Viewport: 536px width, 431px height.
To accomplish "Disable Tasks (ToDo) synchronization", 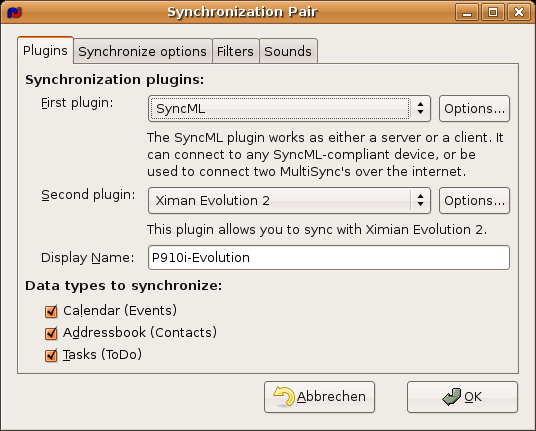I will (x=51, y=355).
